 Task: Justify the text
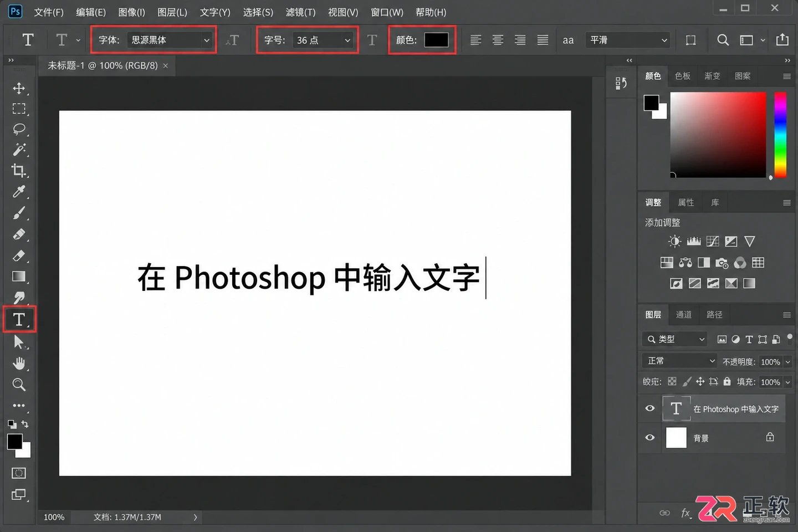pos(543,40)
